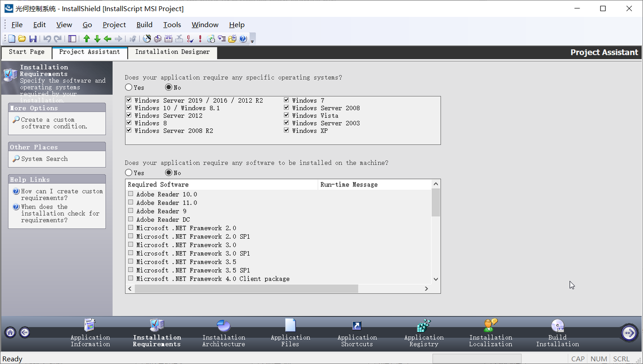Click the scroll down arrow of software list

coord(436,279)
